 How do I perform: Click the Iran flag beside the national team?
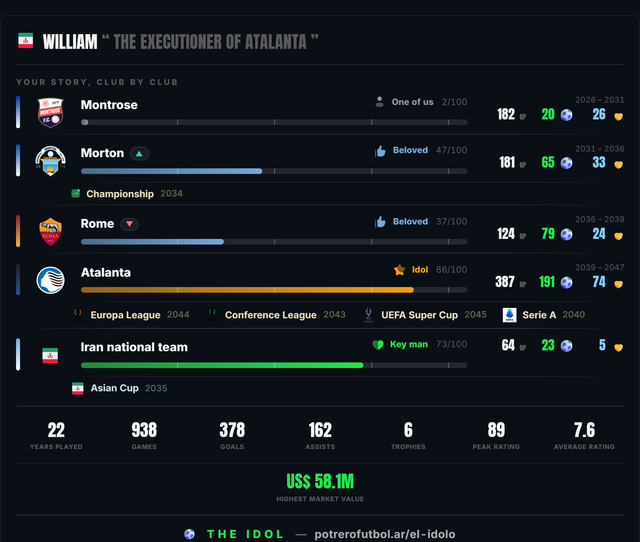click(x=50, y=355)
